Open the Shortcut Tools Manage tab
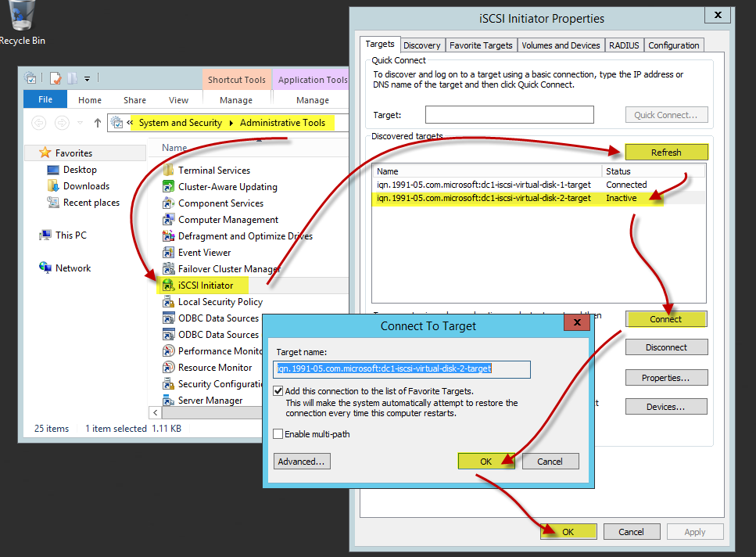This screenshot has width=756, height=557. point(236,100)
